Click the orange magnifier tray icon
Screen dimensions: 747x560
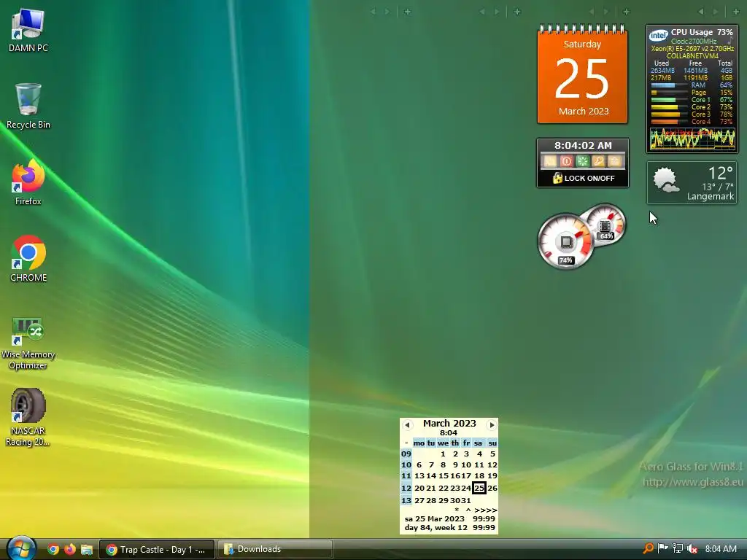pos(648,548)
